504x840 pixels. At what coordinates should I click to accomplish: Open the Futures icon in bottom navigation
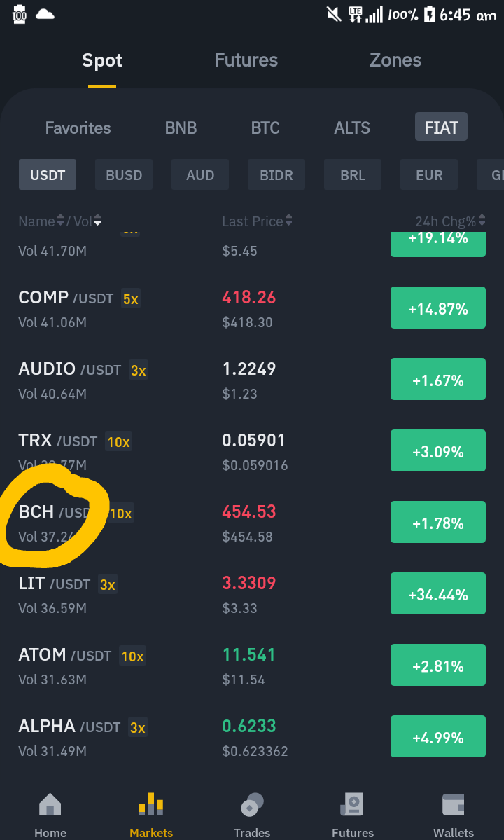coord(353,805)
